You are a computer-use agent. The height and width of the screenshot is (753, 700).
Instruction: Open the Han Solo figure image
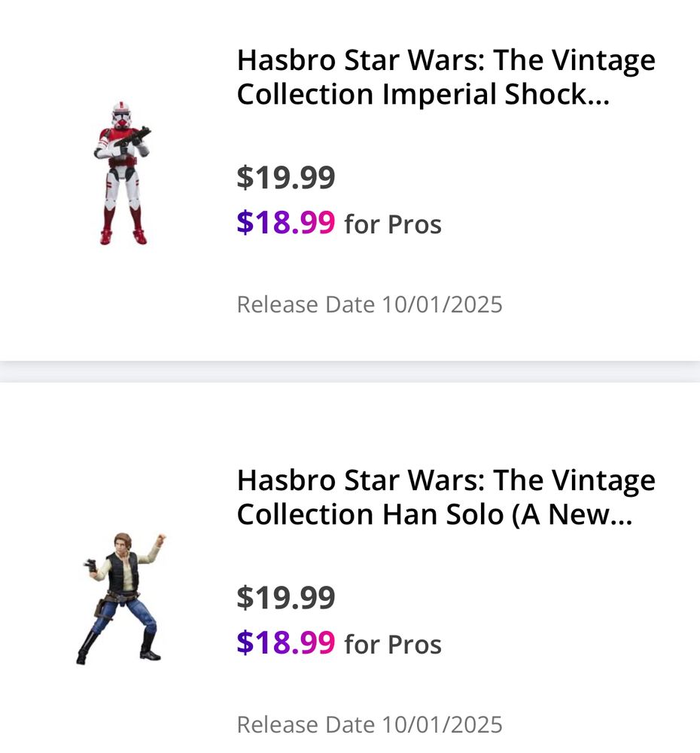click(121, 599)
